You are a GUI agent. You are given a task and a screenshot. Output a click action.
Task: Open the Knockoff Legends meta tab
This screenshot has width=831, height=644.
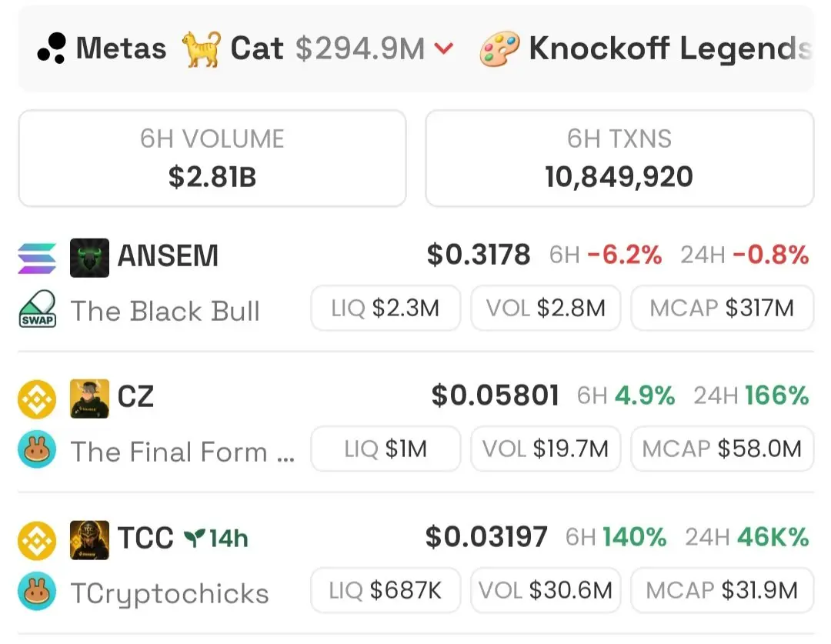[x=645, y=48]
